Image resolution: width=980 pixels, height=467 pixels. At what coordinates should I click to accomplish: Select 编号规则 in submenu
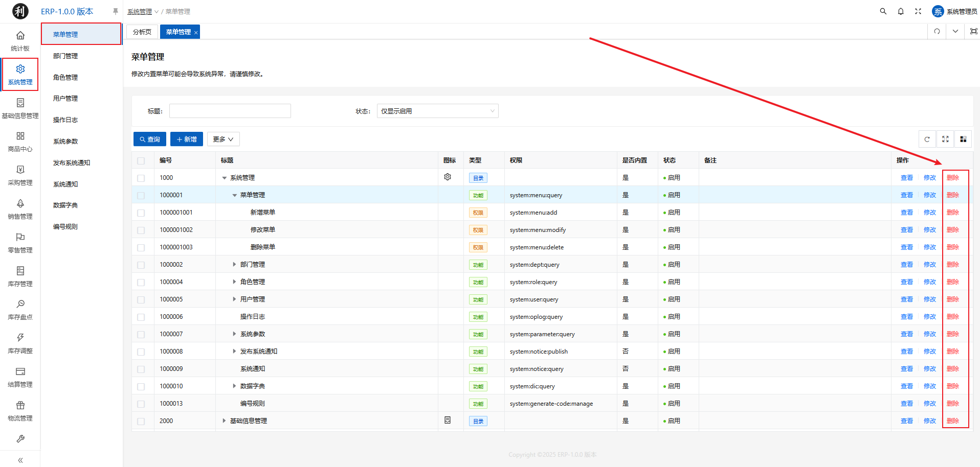(65, 227)
